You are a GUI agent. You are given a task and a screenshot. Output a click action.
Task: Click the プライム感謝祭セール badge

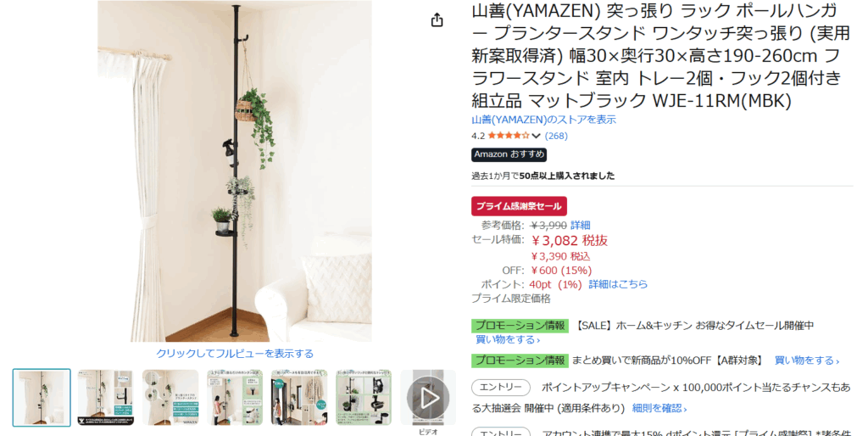point(519,206)
